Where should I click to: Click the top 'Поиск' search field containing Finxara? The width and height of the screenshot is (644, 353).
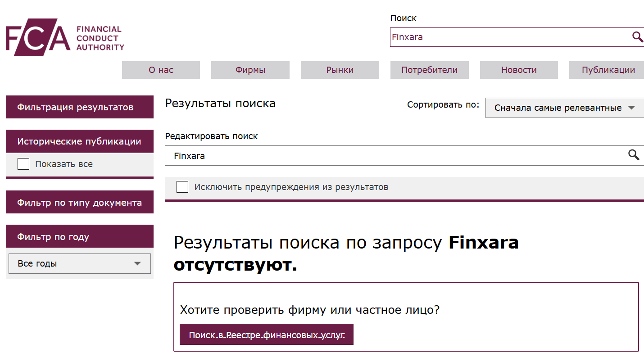[495, 37]
